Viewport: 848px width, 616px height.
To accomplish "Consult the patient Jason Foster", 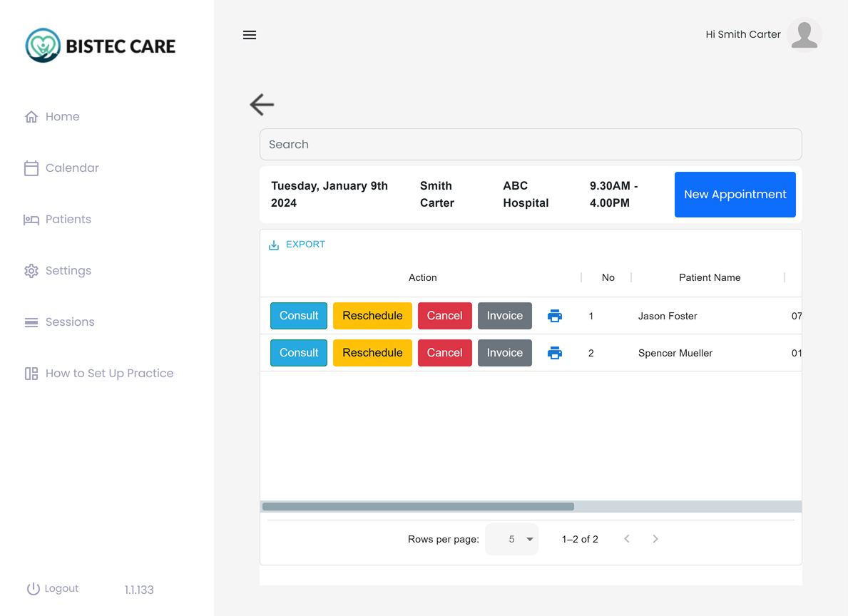I will (298, 315).
